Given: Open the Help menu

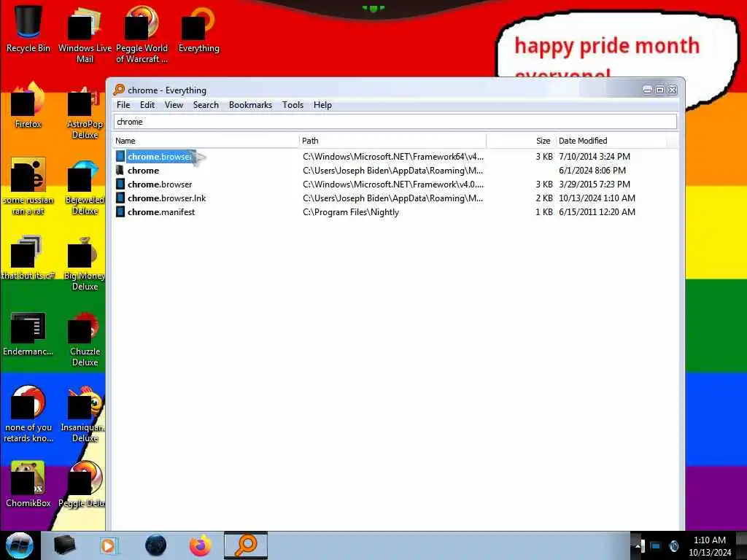Looking at the screenshot, I should 322,105.
